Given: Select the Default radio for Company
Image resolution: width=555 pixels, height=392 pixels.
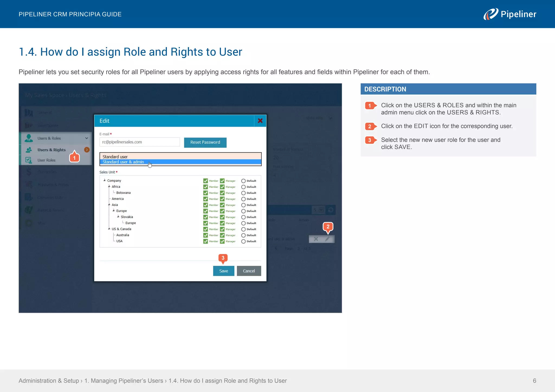Looking at the screenshot, I should [243, 181].
